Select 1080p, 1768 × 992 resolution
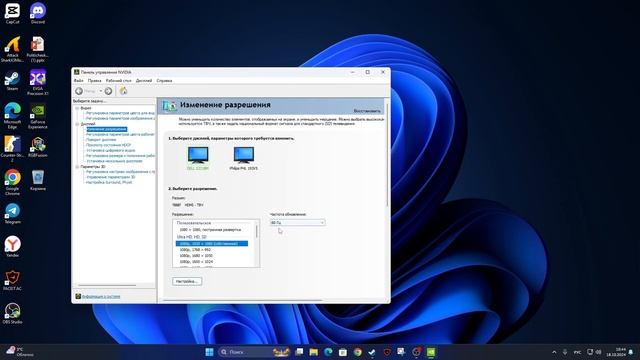640x360 pixels. pyautogui.click(x=195, y=249)
